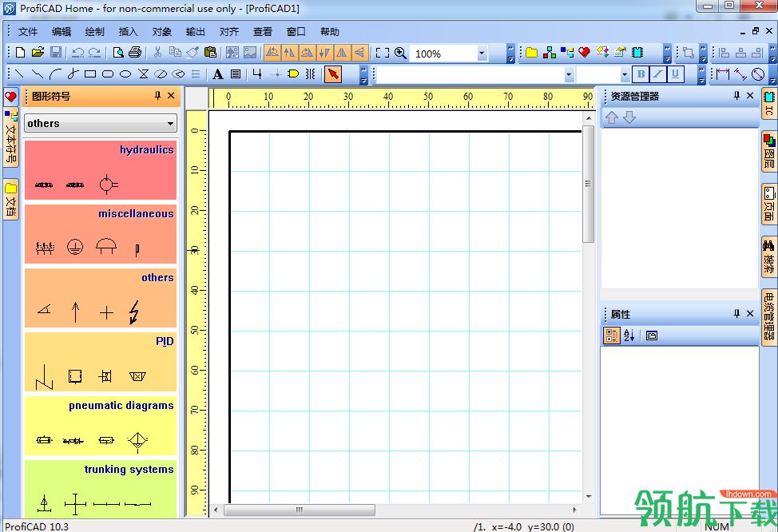Expand overflow chevron after the IC icon
Viewport: 778px width, 532px height.
tap(667, 53)
